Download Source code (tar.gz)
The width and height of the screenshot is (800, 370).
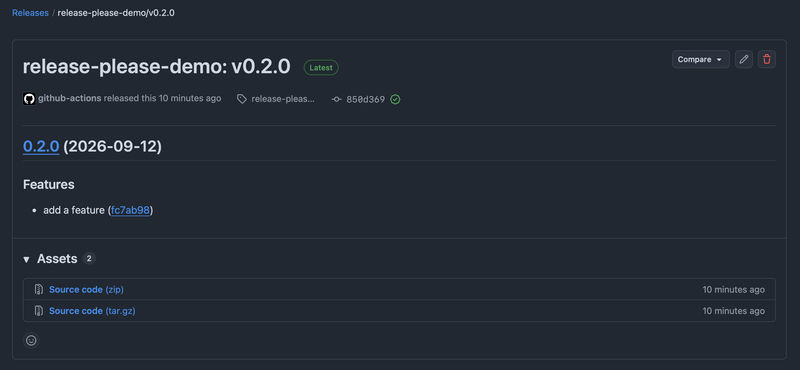click(x=92, y=311)
